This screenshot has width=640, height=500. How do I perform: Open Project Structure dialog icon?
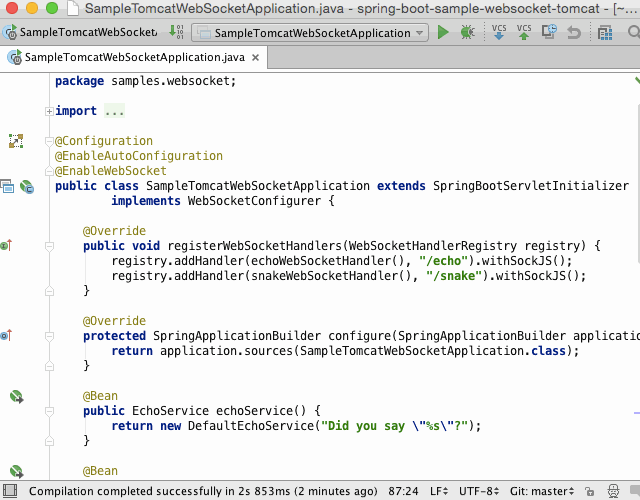[x=605, y=33]
